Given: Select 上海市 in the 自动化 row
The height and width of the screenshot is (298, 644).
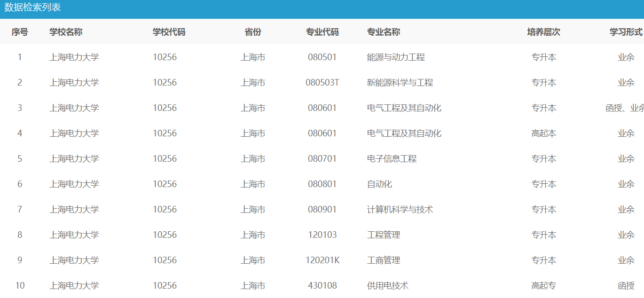Looking at the screenshot, I should tap(253, 184).
